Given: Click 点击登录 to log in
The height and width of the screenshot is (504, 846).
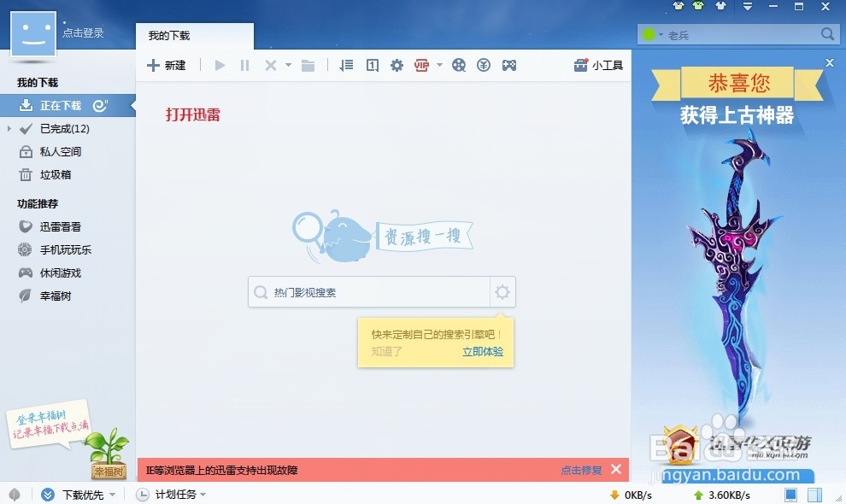Looking at the screenshot, I should (x=83, y=33).
